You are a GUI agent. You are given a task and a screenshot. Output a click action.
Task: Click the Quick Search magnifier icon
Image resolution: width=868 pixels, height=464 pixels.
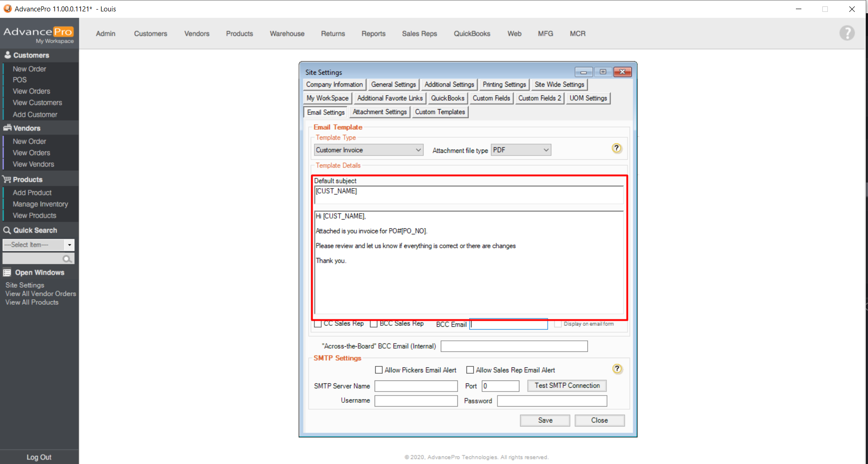(67, 259)
